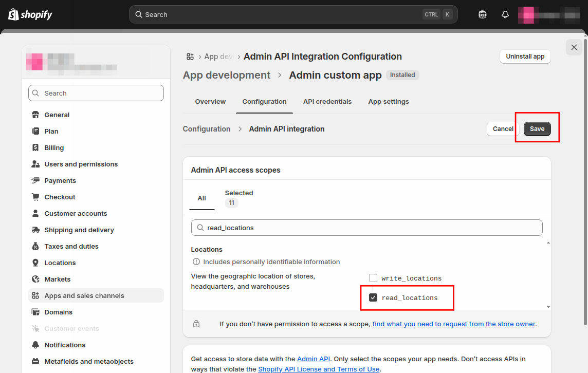Image resolution: width=588 pixels, height=373 pixels.
Task: Click the App development breadcrumb link
Action: tap(227, 75)
